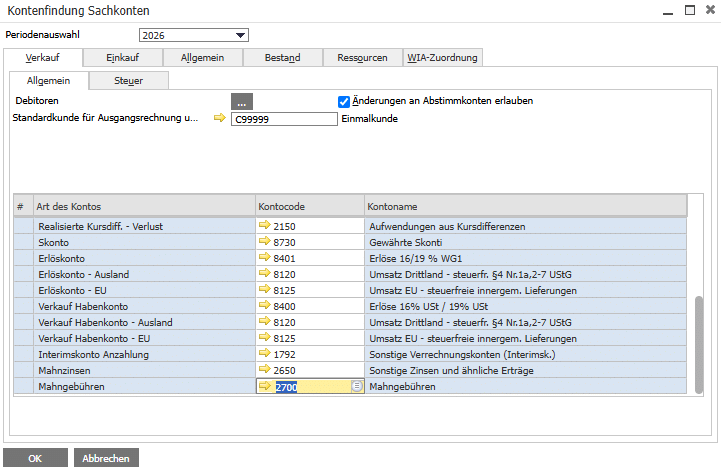Open link arrow in Erlöskonto - EU row
The height and width of the screenshot is (470, 721).
[x=264, y=289]
